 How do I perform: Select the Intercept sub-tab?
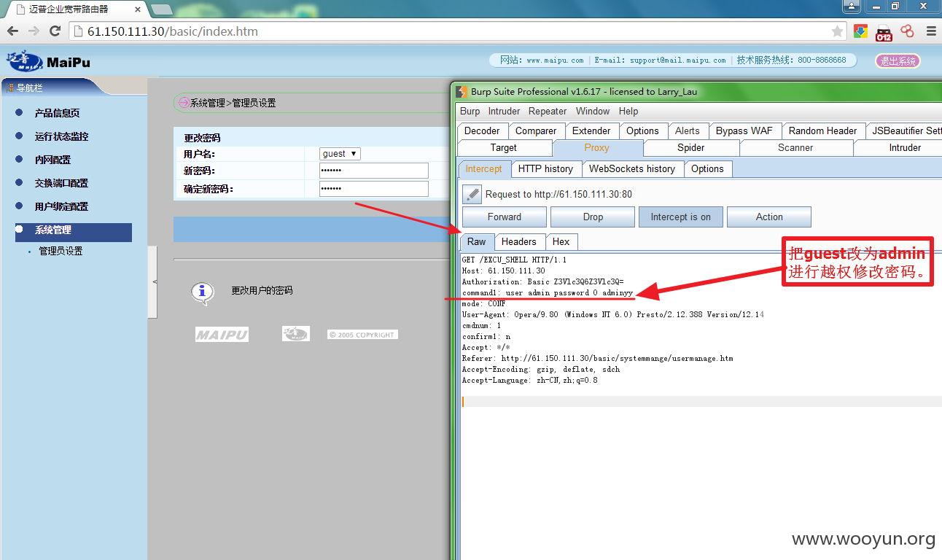(x=484, y=169)
